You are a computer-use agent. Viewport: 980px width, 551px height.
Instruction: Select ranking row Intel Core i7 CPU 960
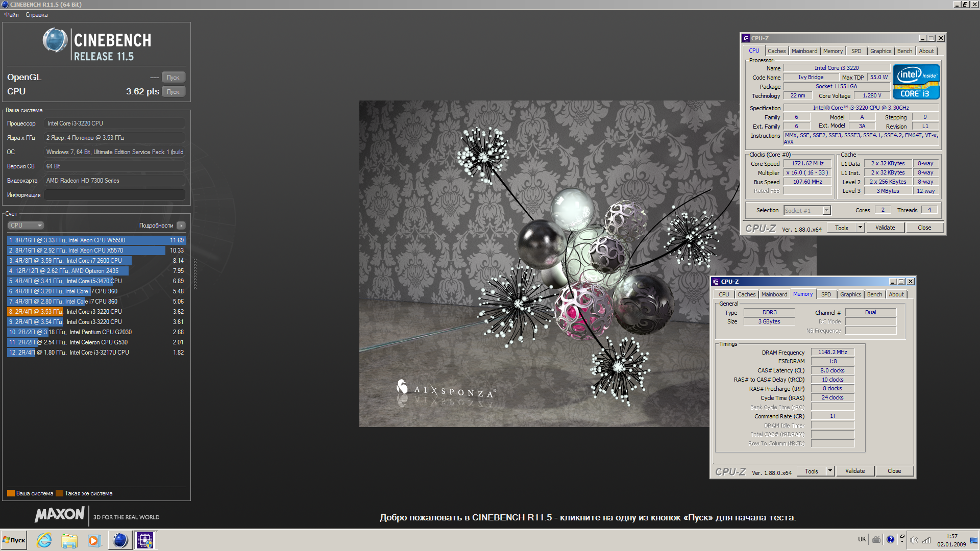pyautogui.click(x=96, y=291)
